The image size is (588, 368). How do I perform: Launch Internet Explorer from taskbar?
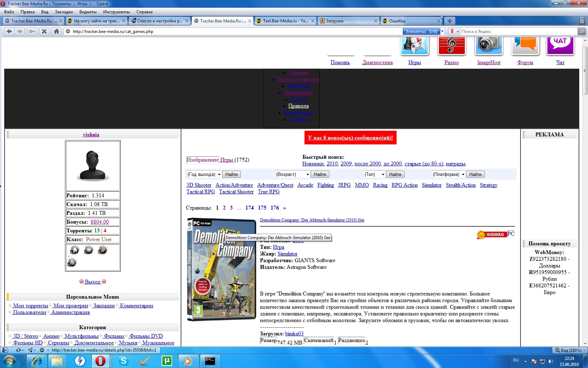pyautogui.click(x=36, y=361)
